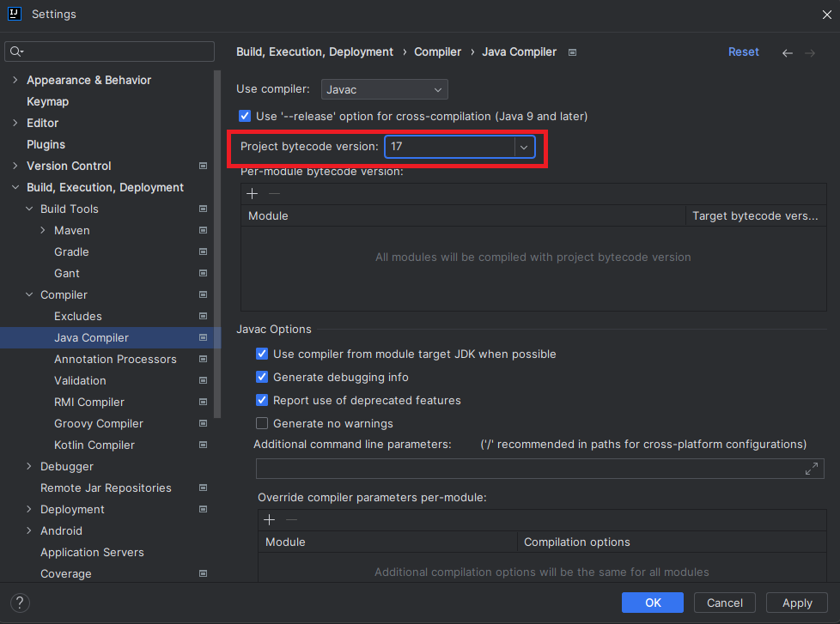Collapse Build, Execution, Deployment section

(x=15, y=187)
